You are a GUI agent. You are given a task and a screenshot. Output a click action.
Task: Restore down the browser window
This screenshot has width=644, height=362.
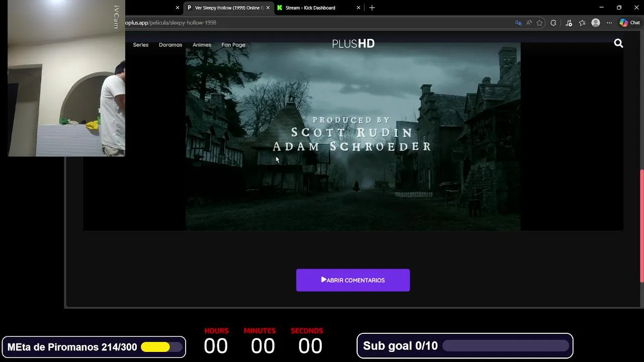[x=619, y=8]
